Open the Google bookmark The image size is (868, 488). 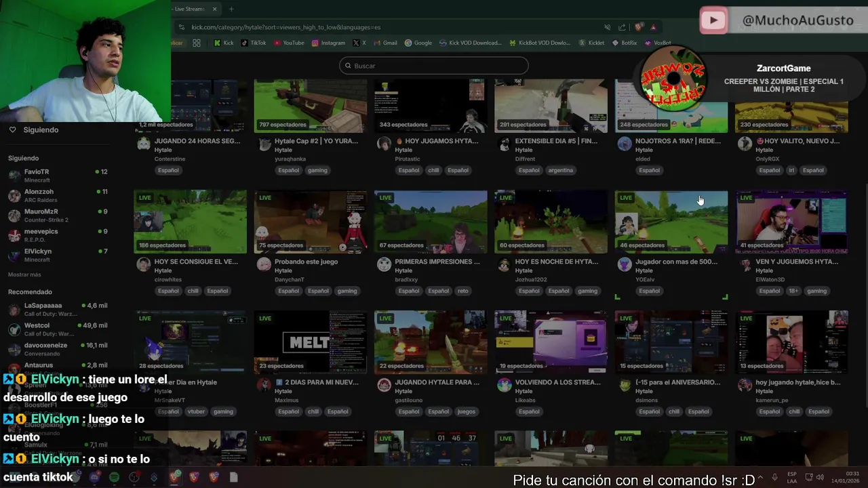(x=418, y=43)
